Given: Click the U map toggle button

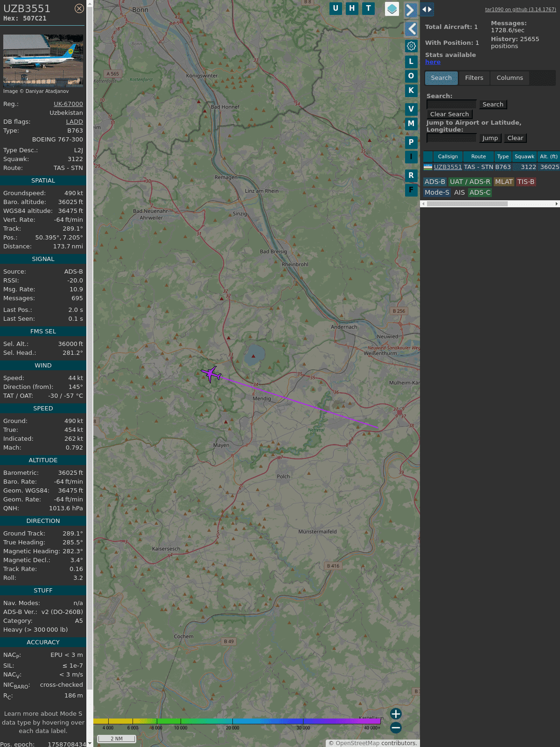Looking at the screenshot, I should 336,8.
